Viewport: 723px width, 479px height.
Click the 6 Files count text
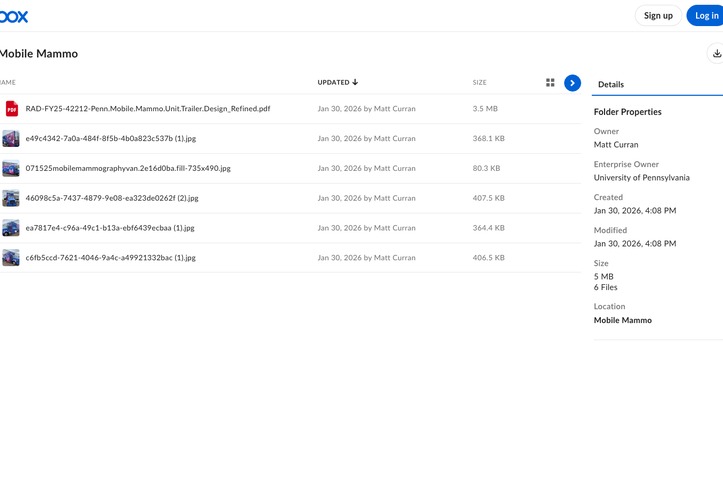click(x=605, y=287)
